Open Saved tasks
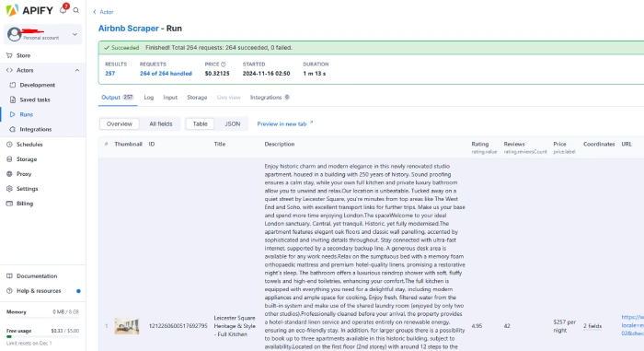This screenshot has width=644, height=351. [35, 100]
